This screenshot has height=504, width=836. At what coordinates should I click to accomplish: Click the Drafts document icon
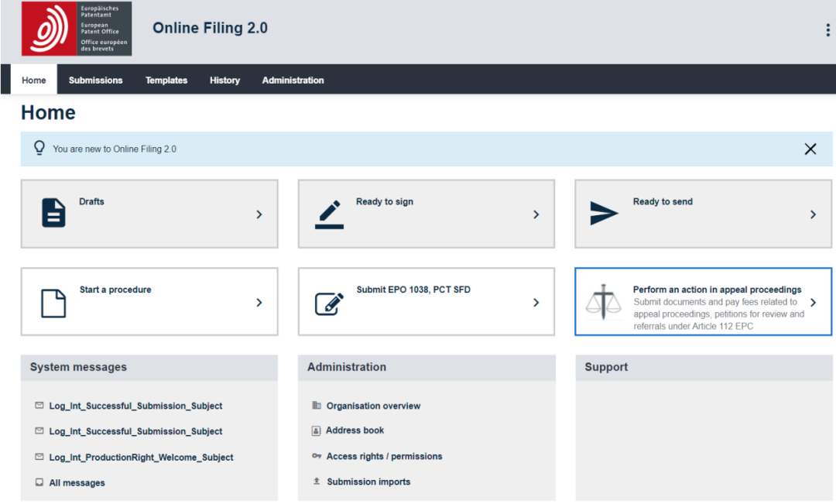(x=53, y=213)
